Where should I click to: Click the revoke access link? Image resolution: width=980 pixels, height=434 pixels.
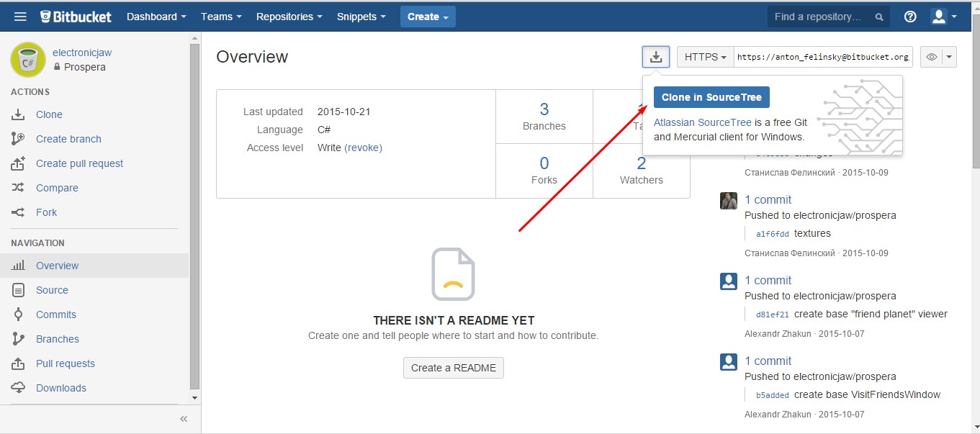click(364, 148)
